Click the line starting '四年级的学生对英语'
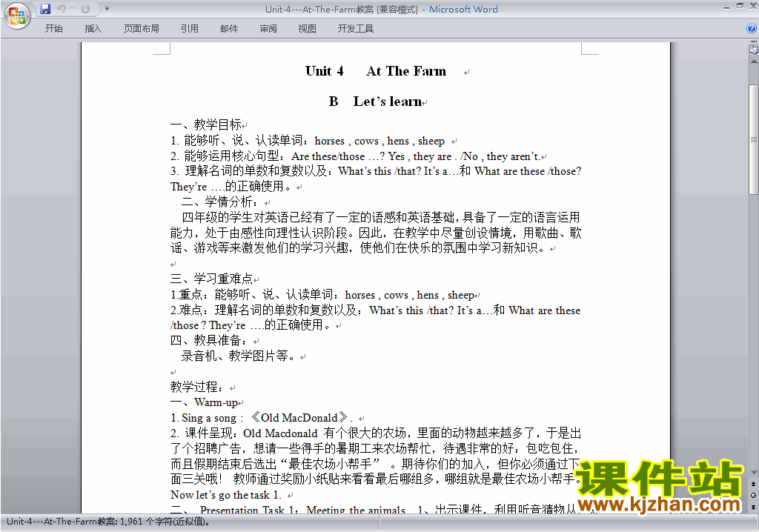The height and width of the screenshot is (532, 759). (x=381, y=217)
